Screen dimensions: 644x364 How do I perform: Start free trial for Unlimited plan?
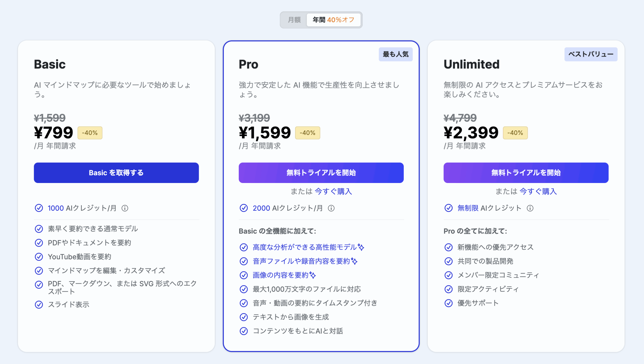[526, 173]
